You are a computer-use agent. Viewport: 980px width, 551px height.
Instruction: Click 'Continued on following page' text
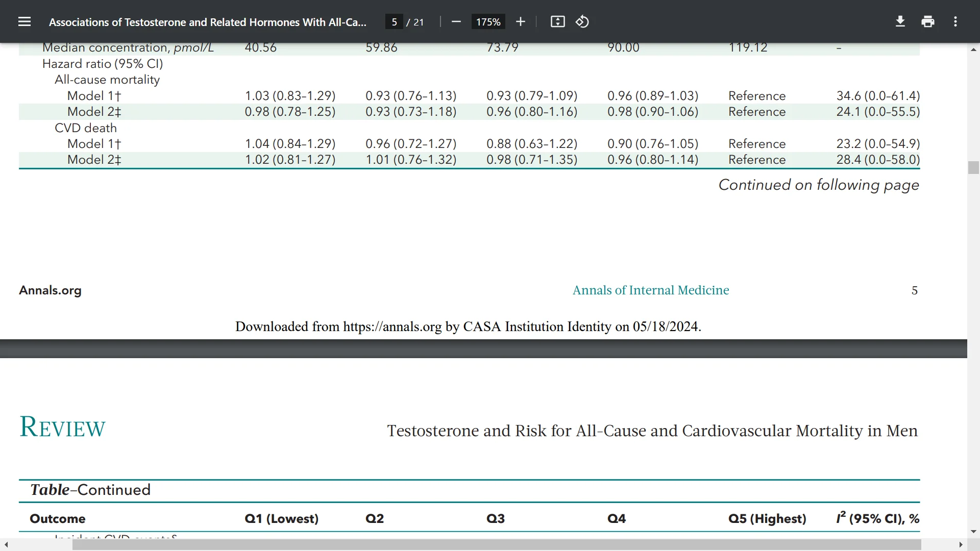[819, 185]
